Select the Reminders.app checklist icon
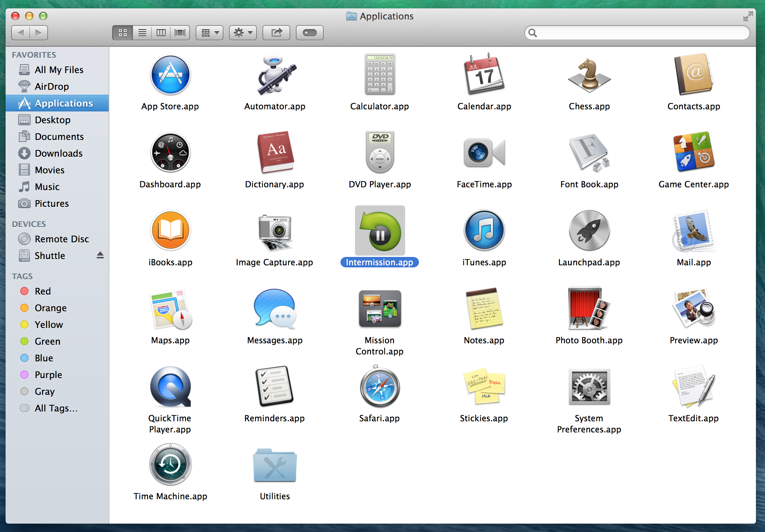The image size is (765, 532). coord(275,386)
